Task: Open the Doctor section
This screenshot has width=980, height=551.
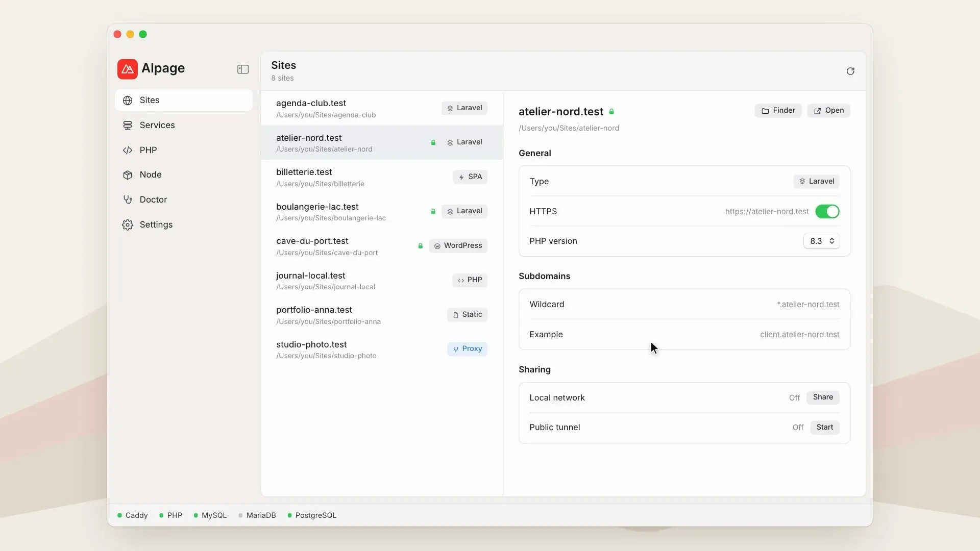Action: [x=184, y=200]
